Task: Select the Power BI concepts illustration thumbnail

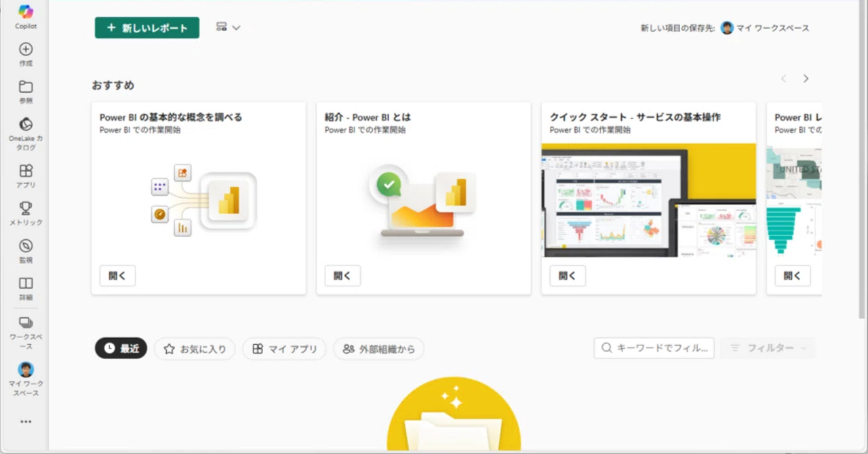Action: click(203, 201)
